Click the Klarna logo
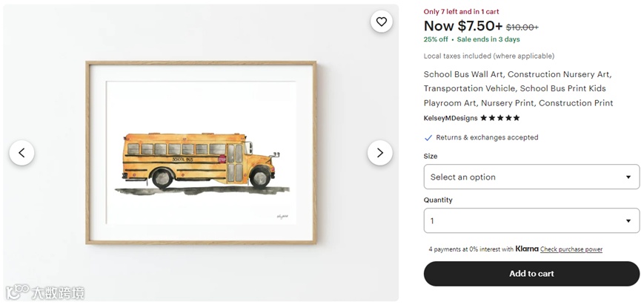The width and height of the screenshot is (644, 305). tap(527, 249)
